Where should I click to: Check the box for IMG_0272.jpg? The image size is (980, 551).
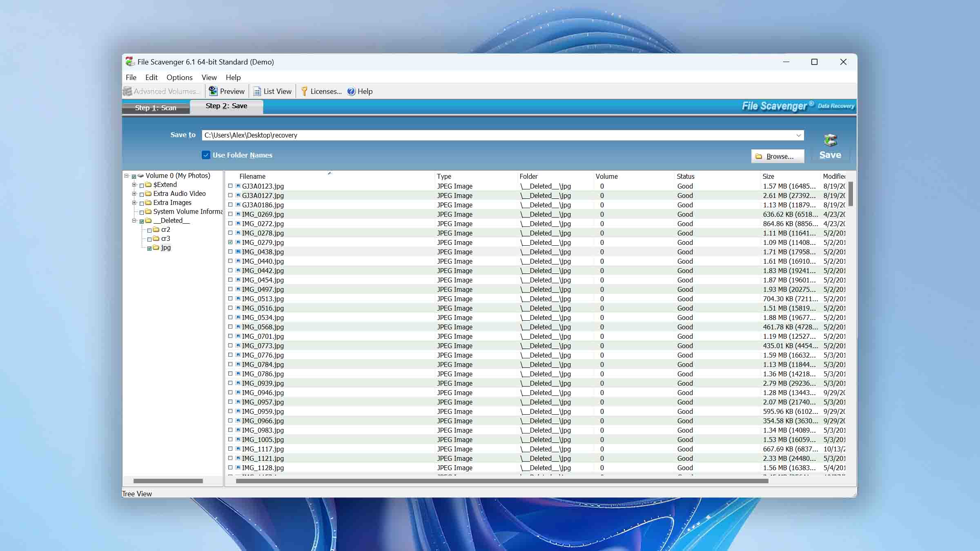[x=230, y=223]
